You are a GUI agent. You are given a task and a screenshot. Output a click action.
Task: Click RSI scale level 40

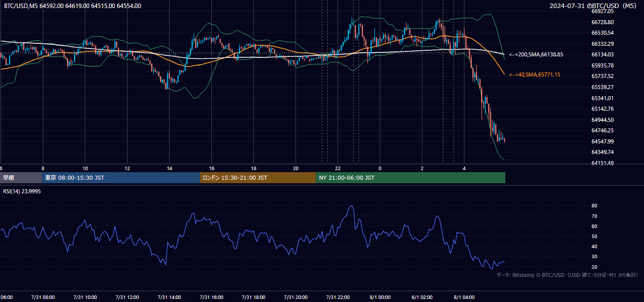click(x=594, y=246)
